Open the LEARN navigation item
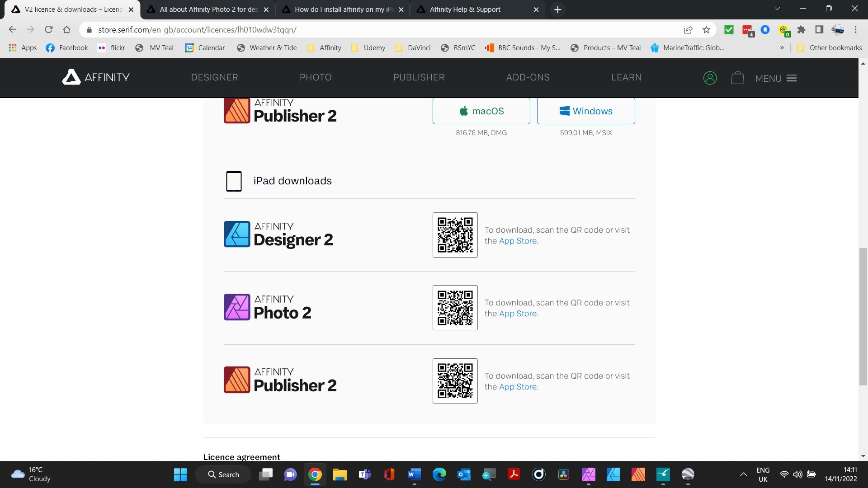The image size is (868, 488). [x=626, y=77]
